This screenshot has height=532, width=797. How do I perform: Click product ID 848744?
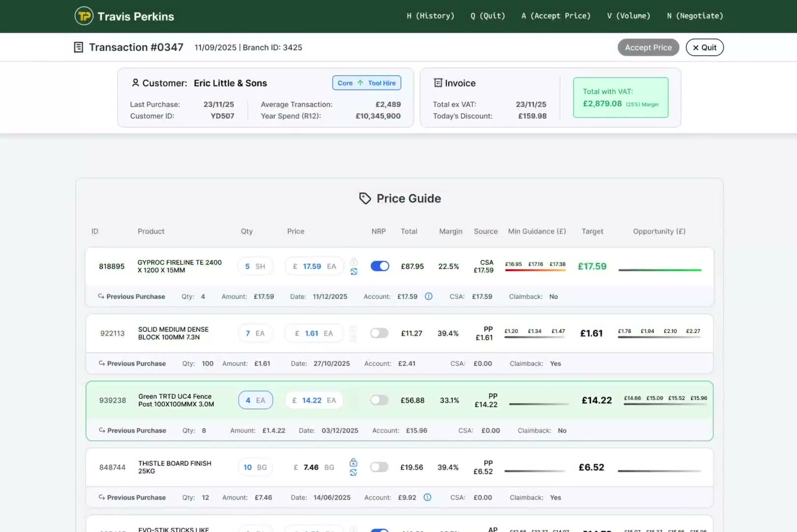(x=112, y=467)
